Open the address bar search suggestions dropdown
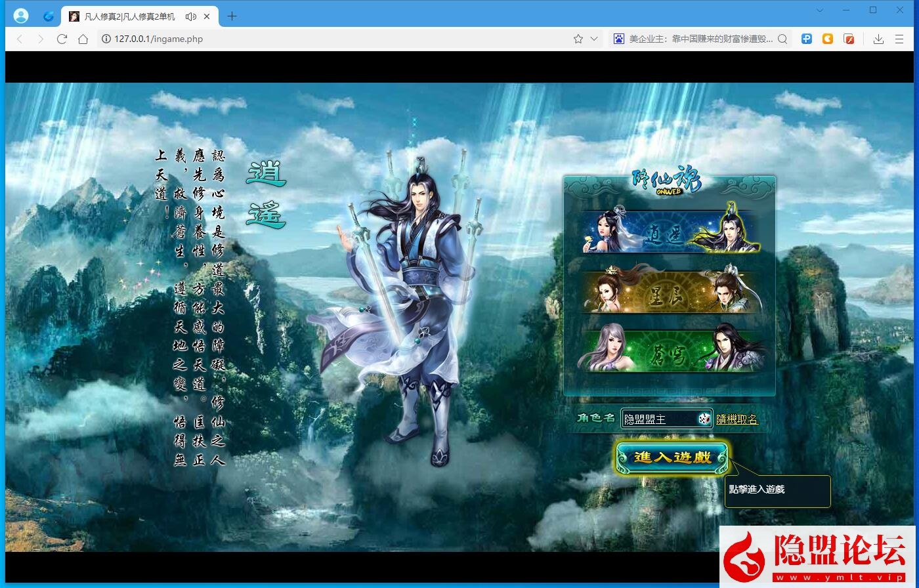This screenshot has width=919, height=588. point(782,39)
